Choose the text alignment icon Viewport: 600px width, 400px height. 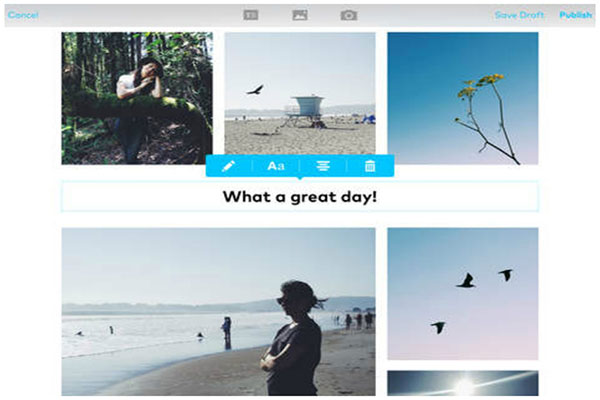point(323,166)
